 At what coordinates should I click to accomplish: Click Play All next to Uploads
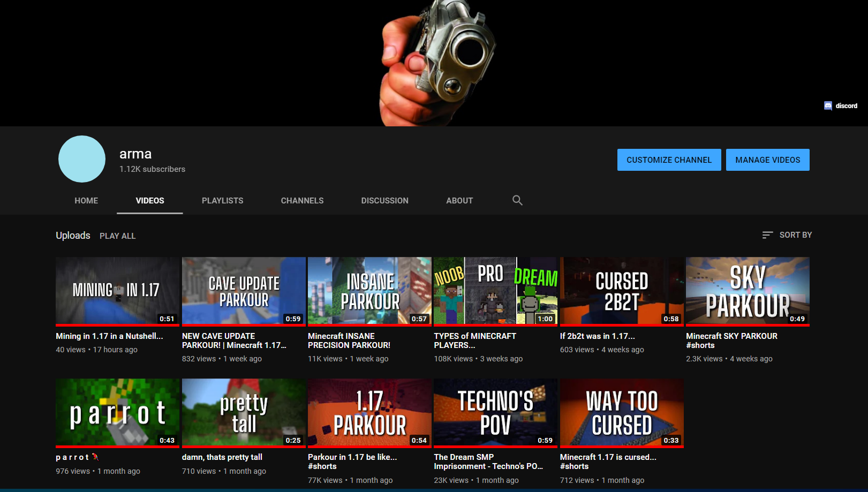pyautogui.click(x=117, y=236)
